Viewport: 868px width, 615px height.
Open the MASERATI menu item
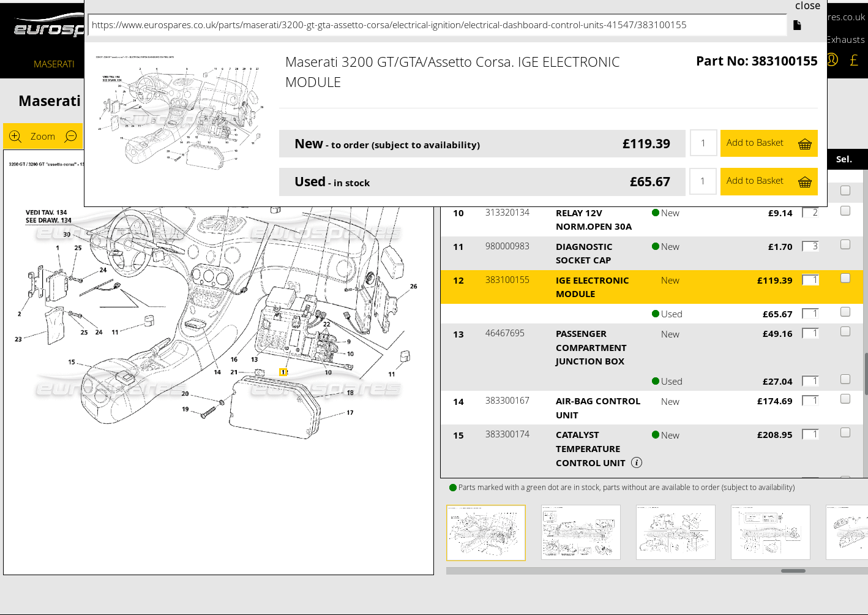coord(54,64)
